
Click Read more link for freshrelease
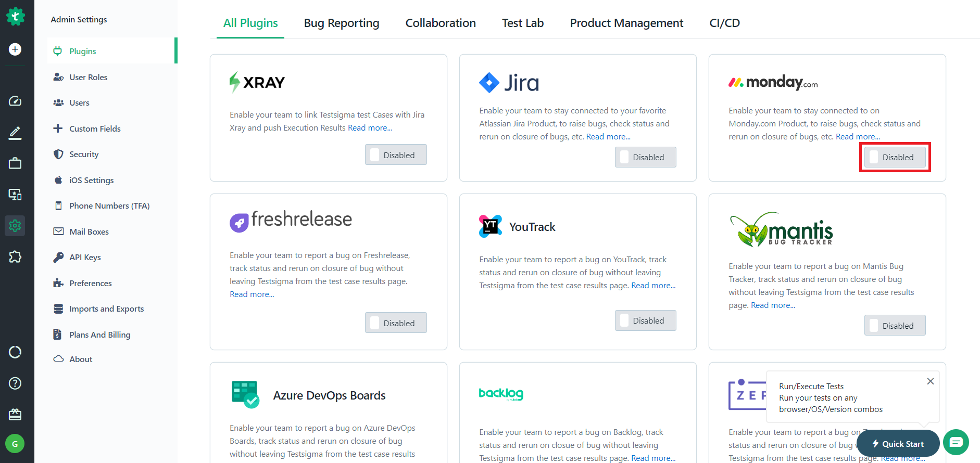252,294
